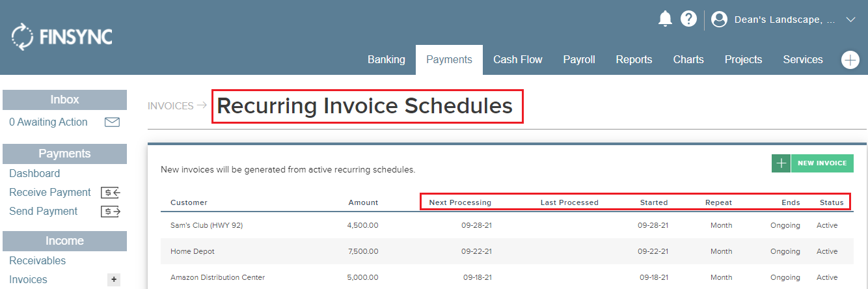Click Home Depot row Ongoing value

785,251
